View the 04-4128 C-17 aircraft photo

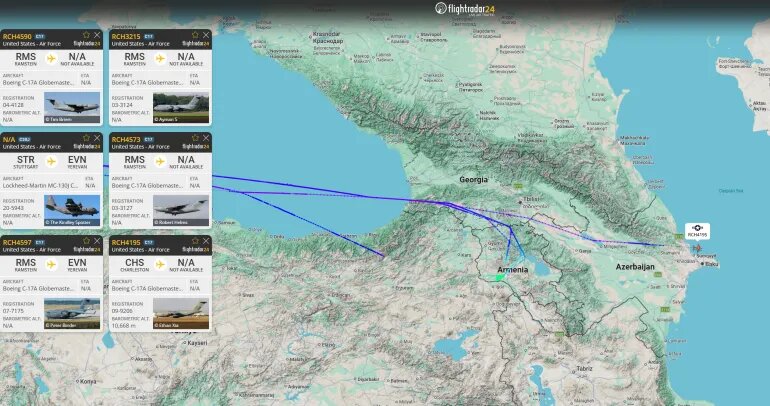72,107
